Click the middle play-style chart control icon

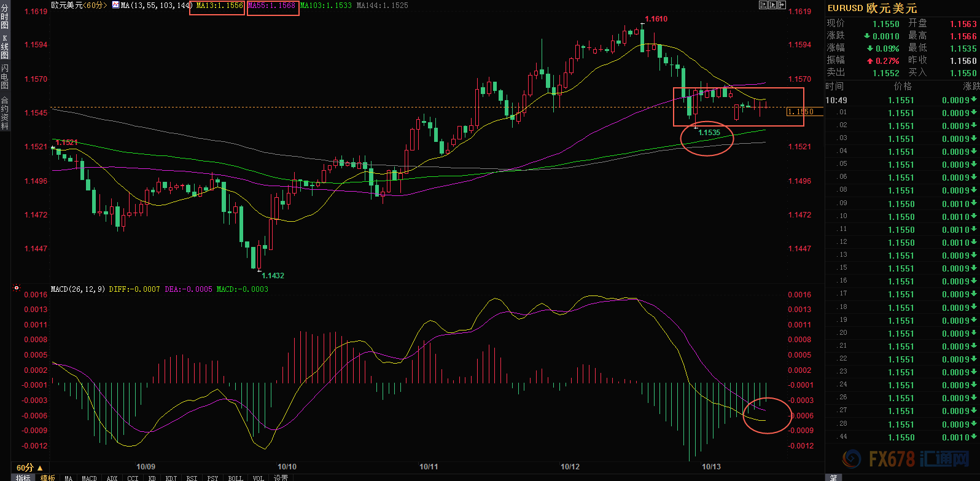(772, 5)
